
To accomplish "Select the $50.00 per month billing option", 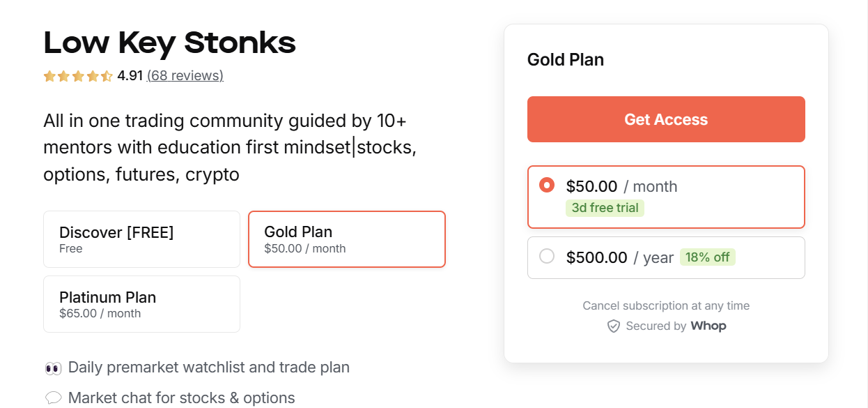I will click(666, 197).
